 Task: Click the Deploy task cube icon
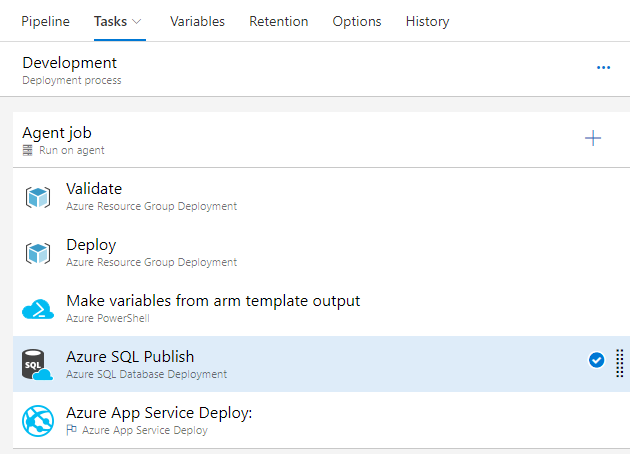[38, 253]
